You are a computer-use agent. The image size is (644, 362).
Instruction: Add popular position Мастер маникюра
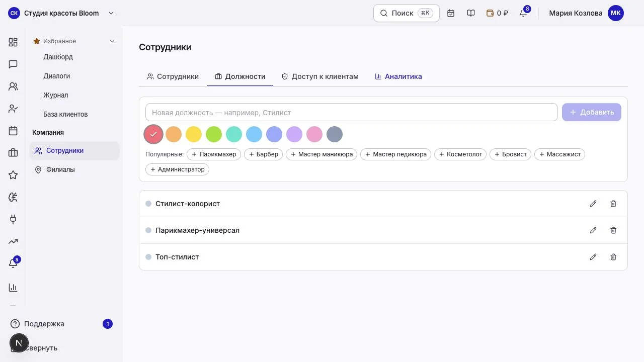point(322,154)
